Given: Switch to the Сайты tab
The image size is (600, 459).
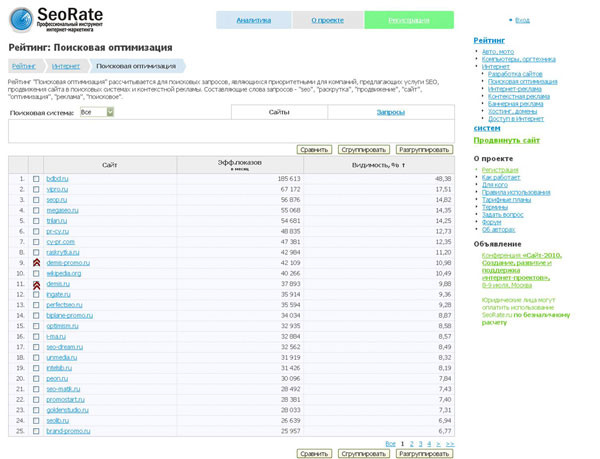Looking at the screenshot, I should (279, 112).
